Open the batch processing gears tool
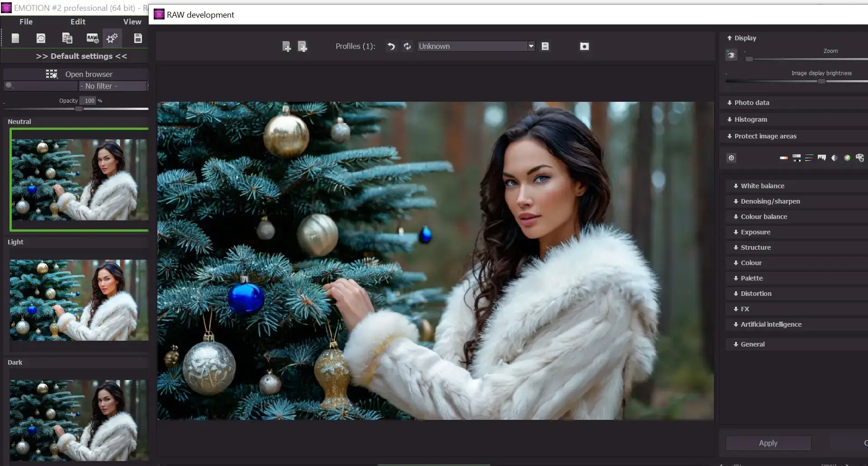This screenshot has width=868, height=466. (112, 38)
